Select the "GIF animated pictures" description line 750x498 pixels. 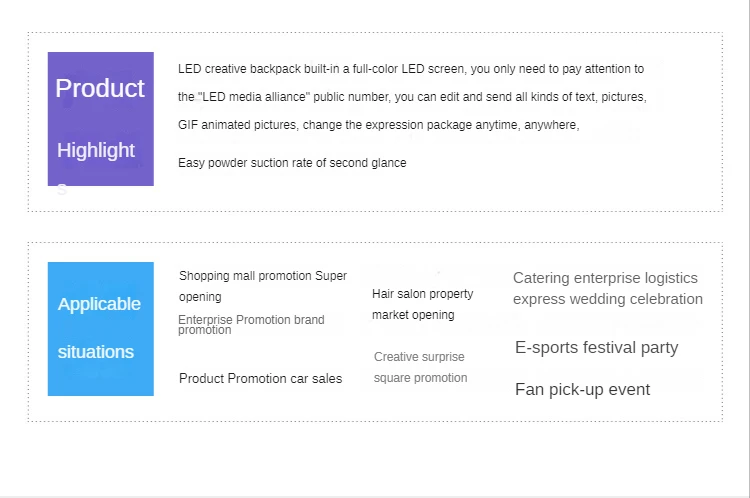pyautogui.click(x=378, y=125)
